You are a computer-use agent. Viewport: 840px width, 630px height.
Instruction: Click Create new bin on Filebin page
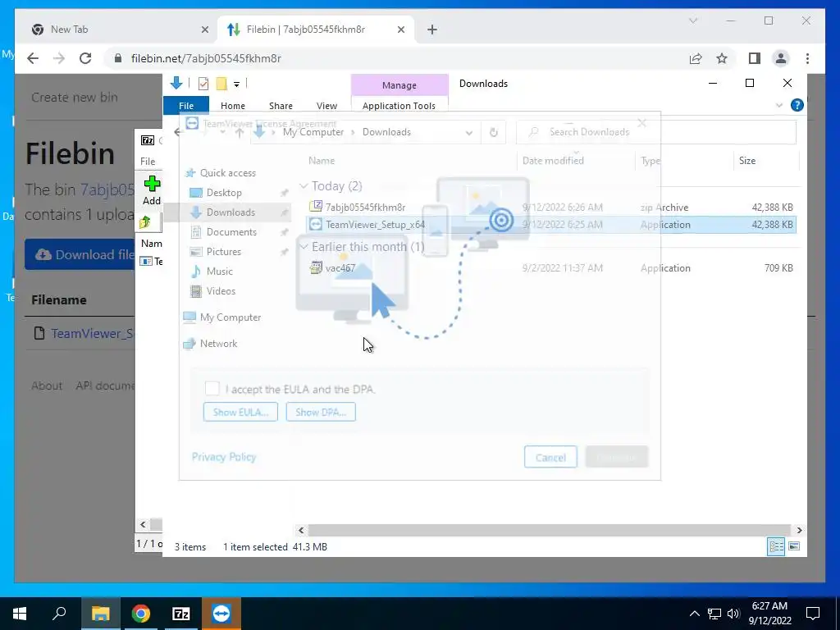coord(75,97)
